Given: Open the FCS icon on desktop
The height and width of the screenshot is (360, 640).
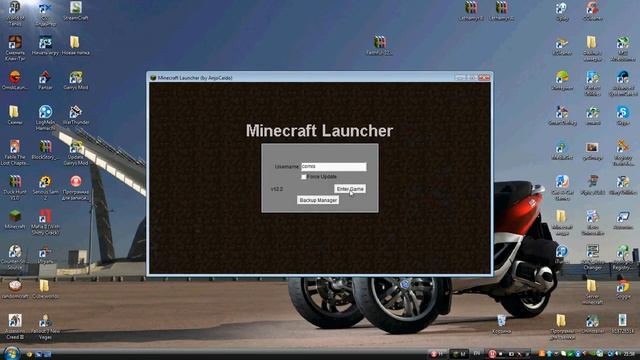Looking at the screenshot, I should click(x=45, y=46).
